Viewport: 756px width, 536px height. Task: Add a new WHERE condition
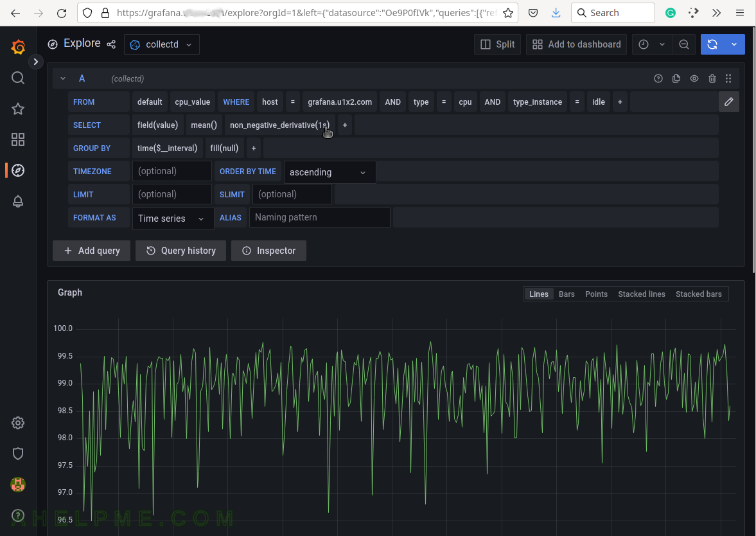coord(620,102)
